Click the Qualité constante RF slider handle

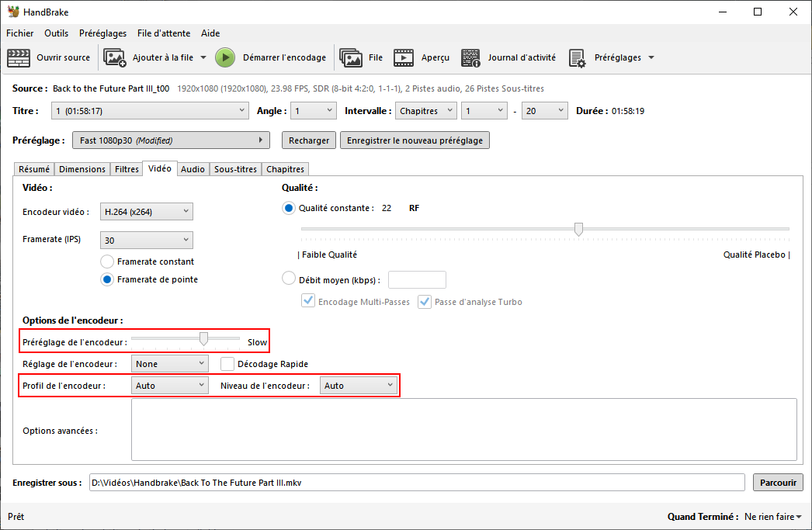pyautogui.click(x=578, y=229)
